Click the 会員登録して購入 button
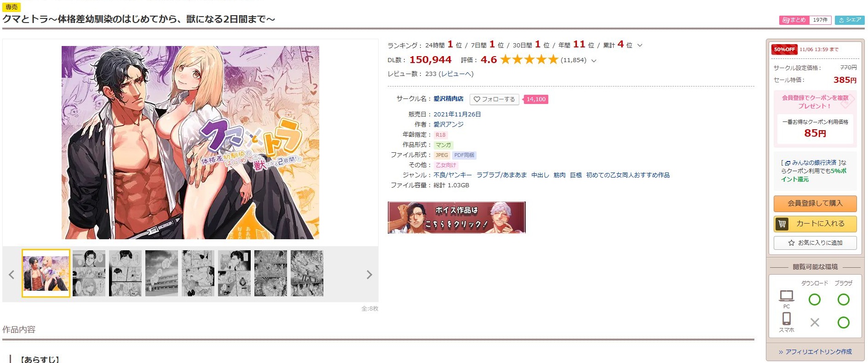This screenshot has height=363, width=868. click(x=815, y=203)
